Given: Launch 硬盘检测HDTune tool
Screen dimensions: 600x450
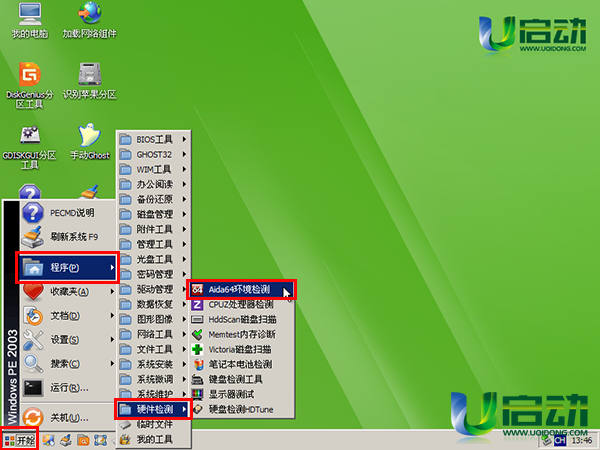Looking at the screenshot, I should (242, 409).
